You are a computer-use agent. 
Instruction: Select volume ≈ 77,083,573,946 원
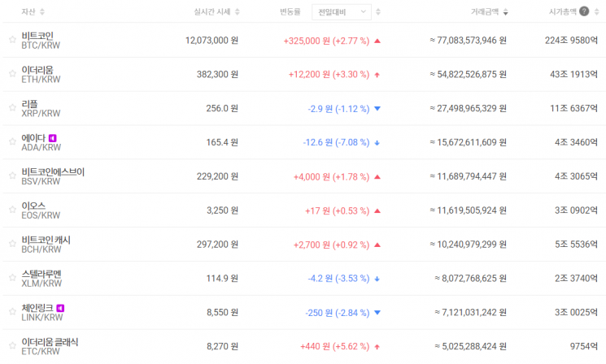468,40
